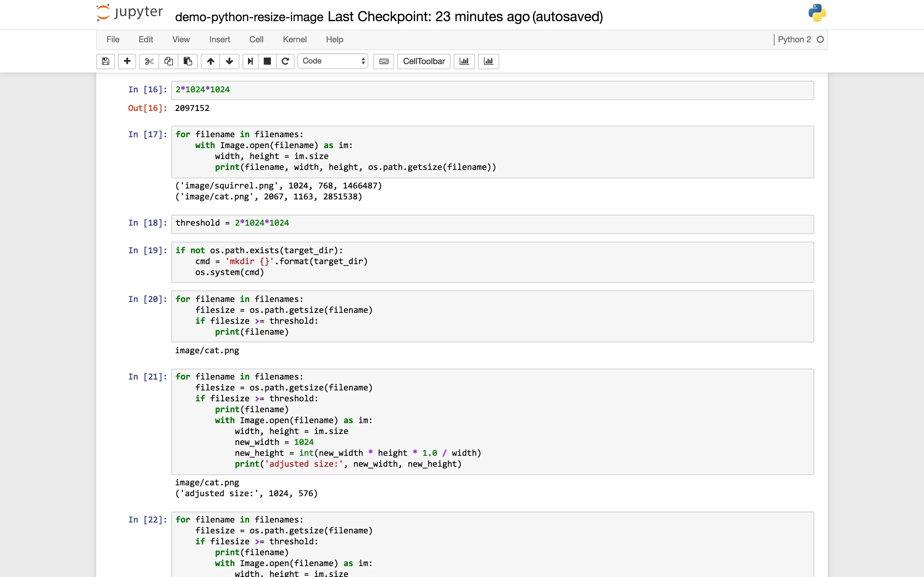Click the save and checkpoint icon

tap(106, 61)
